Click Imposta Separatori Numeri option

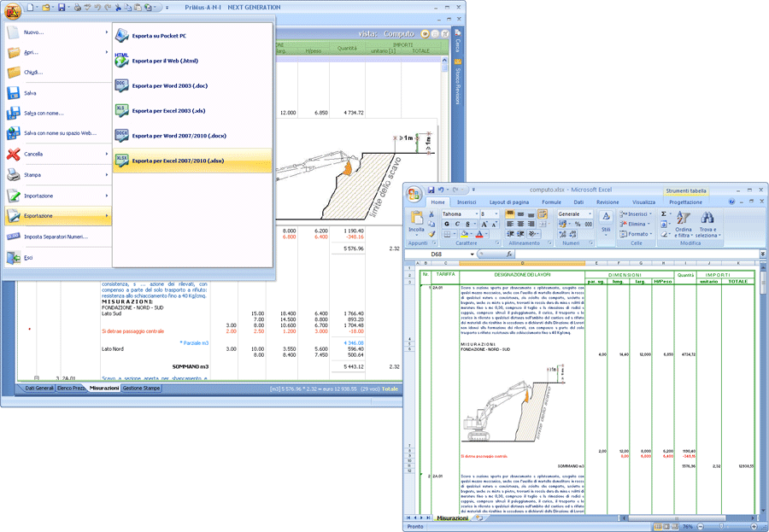pos(58,237)
